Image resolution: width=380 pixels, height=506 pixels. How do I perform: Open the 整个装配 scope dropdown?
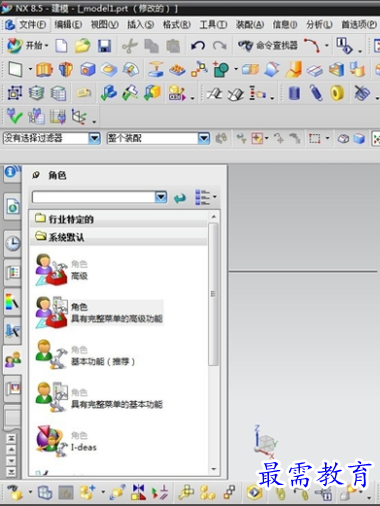[x=204, y=138]
